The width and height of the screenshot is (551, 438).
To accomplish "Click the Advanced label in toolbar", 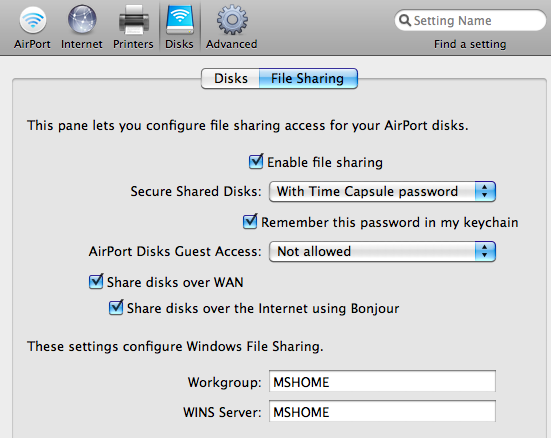I will click(232, 44).
